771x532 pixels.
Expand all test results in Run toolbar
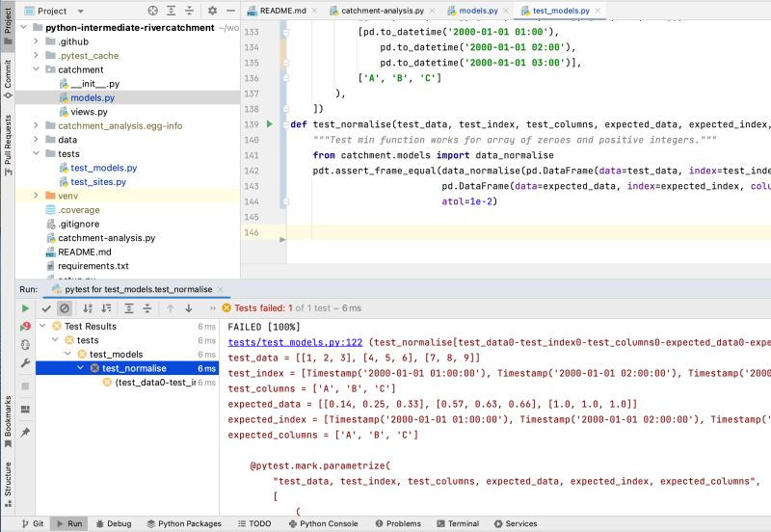point(129,308)
